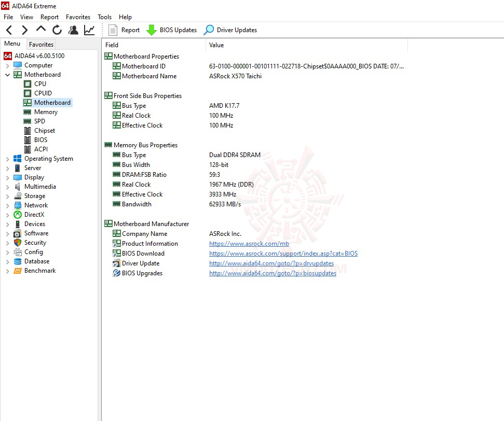504x421 pixels.
Task: Select the Chipset icon in tree
Action: click(x=28, y=131)
